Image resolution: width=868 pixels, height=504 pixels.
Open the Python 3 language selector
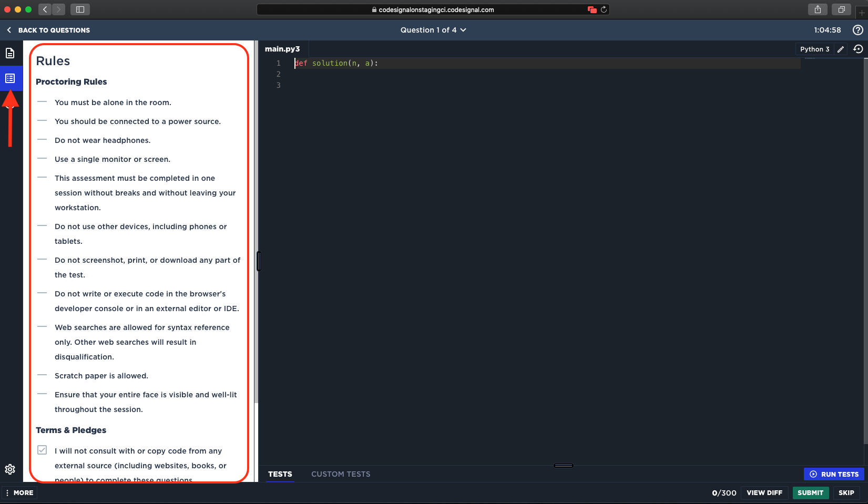(814, 49)
